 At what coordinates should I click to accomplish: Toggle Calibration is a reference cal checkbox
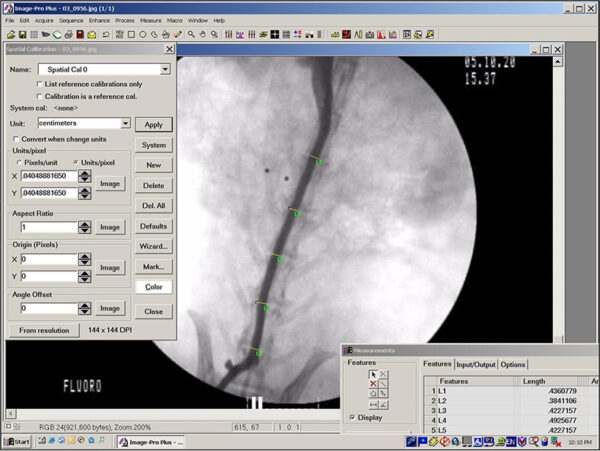pyautogui.click(x=39, y=96)
